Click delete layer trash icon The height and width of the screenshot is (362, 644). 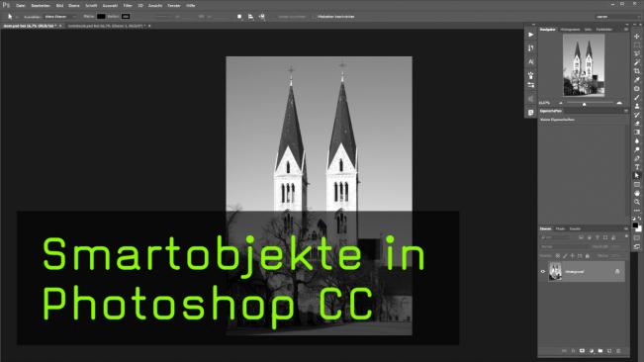(618, 351)
